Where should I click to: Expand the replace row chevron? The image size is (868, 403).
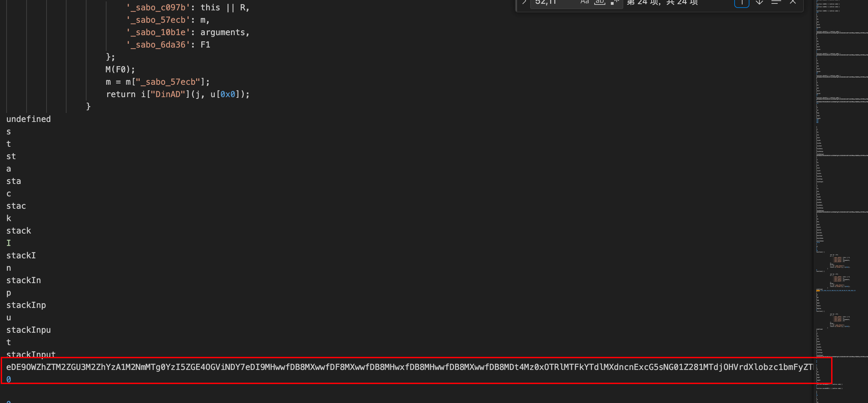[524, 2]
